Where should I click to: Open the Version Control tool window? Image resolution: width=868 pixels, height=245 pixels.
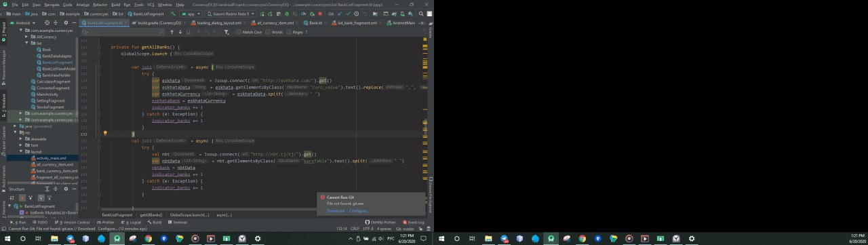pyautogui.click(x=72, y=222)
